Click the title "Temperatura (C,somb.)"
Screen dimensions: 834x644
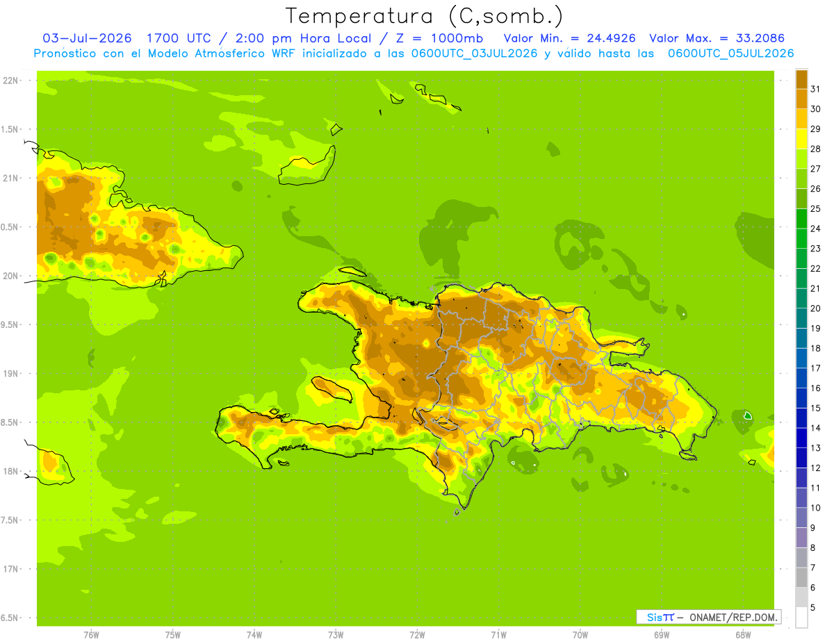tap(424, 17)
